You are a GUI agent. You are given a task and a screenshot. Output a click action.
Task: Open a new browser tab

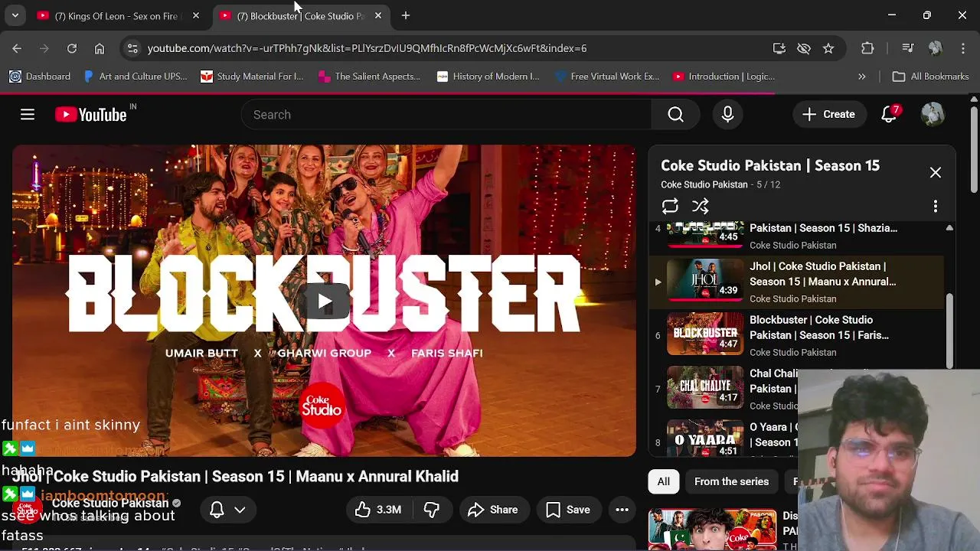coord(406,15)
